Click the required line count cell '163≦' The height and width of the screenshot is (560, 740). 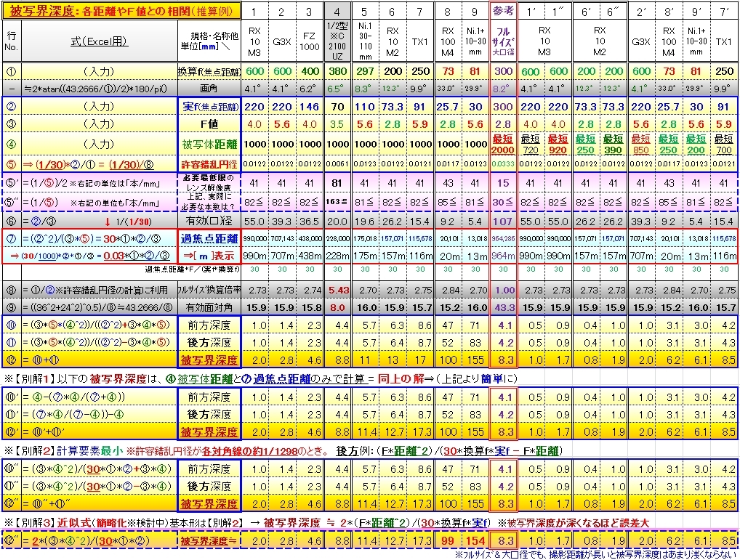pos(337,202)
